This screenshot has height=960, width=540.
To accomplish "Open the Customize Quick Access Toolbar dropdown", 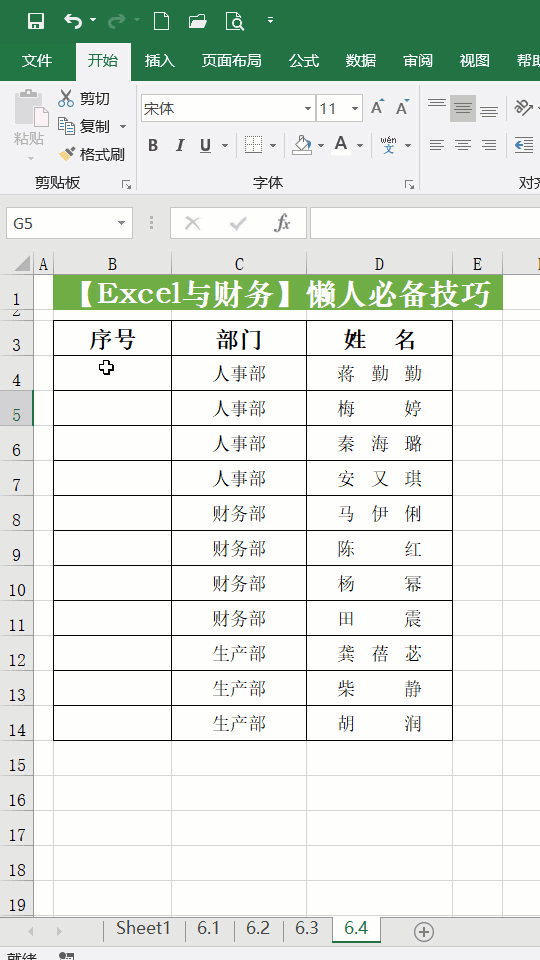I will 271,21.
